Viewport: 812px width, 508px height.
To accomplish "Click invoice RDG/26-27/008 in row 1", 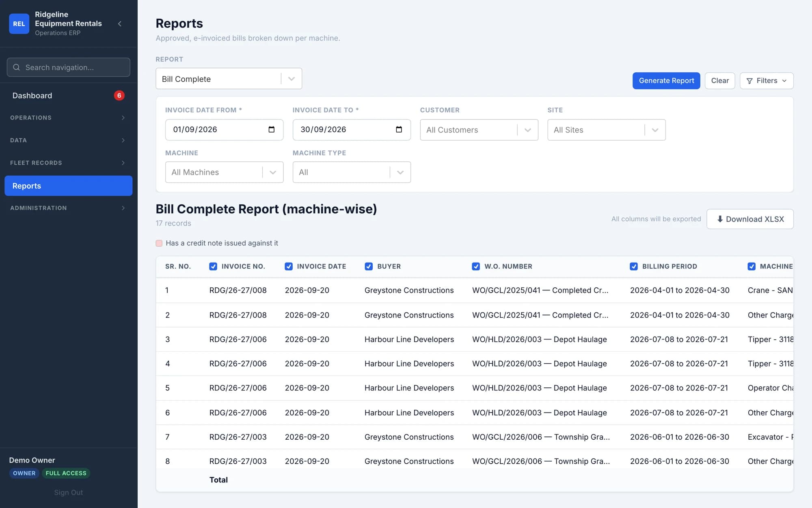I will (238, 290).
